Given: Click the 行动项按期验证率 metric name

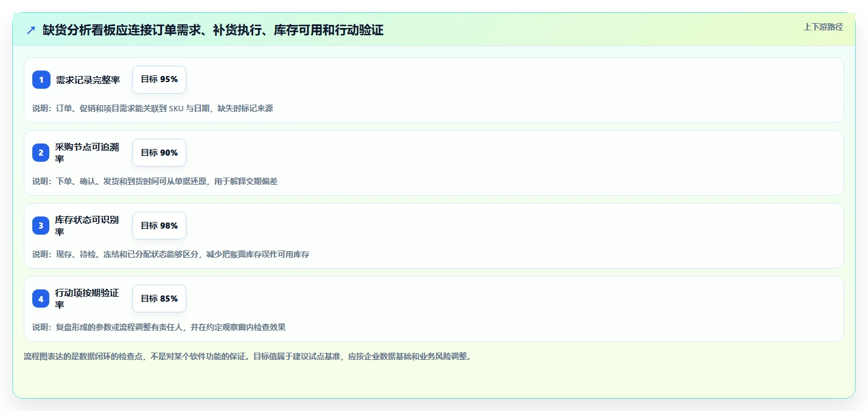Looking at the screenshot, I should tap(87, 299).
